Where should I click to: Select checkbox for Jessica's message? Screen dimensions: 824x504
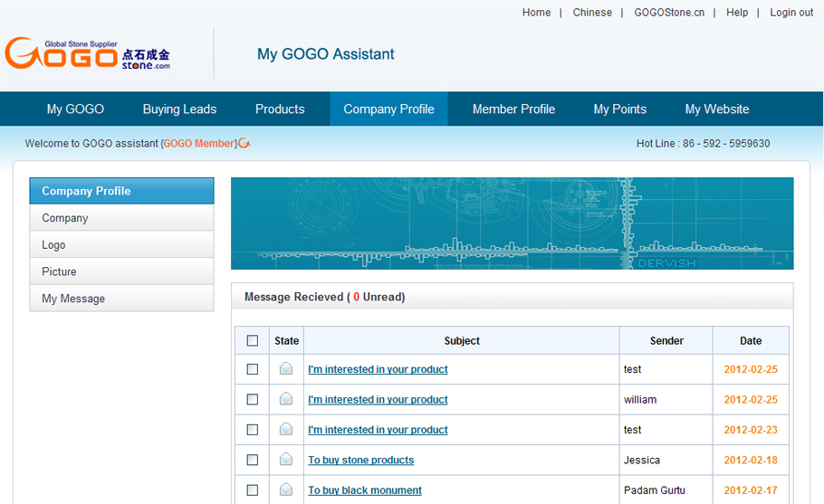click(253, 460)
